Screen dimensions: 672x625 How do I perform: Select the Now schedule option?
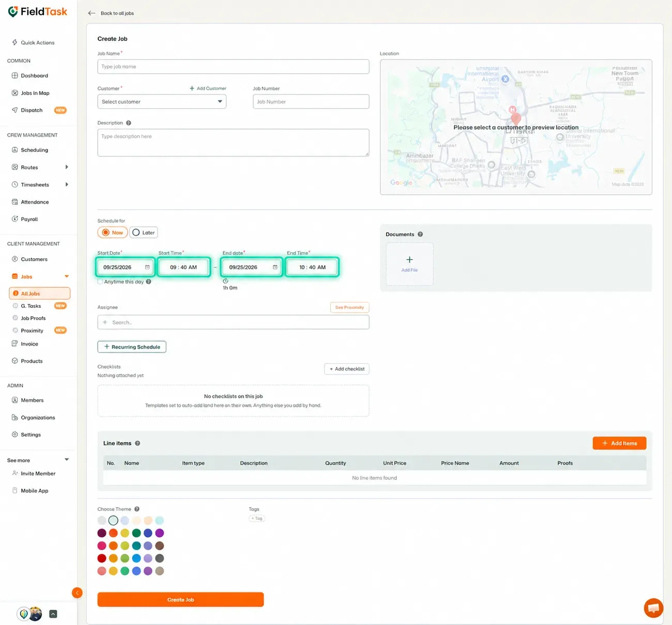point(113,232)
